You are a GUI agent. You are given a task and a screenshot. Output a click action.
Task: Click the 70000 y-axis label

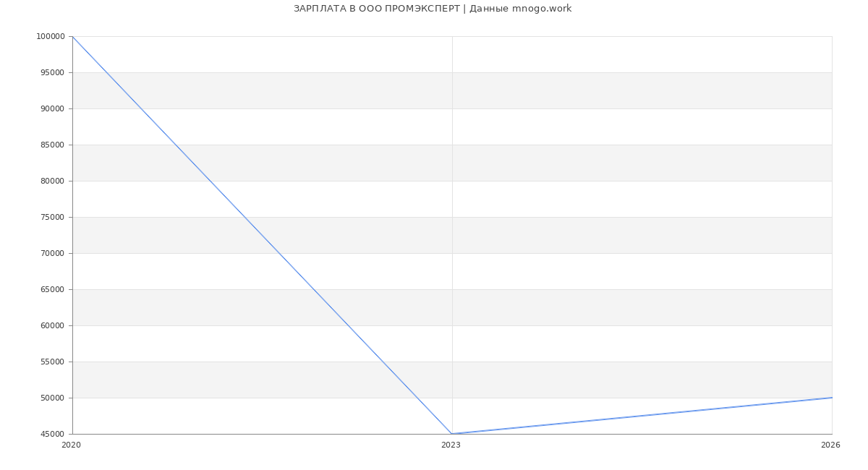pyautogui.click(x=51, y=253)
